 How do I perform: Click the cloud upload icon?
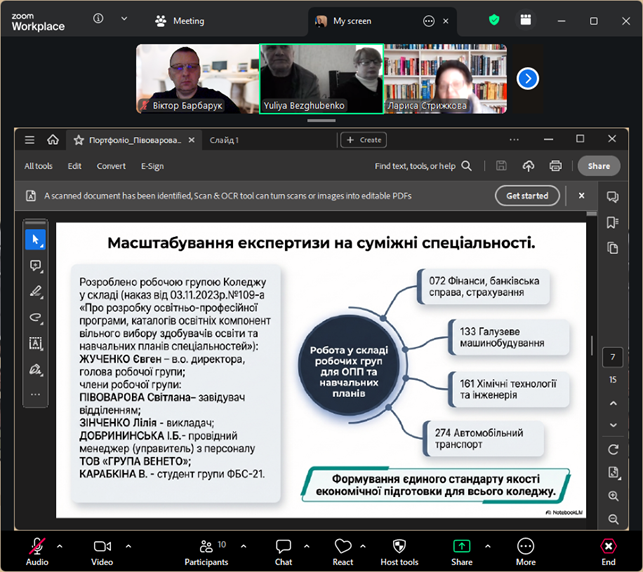click(528, 166)
